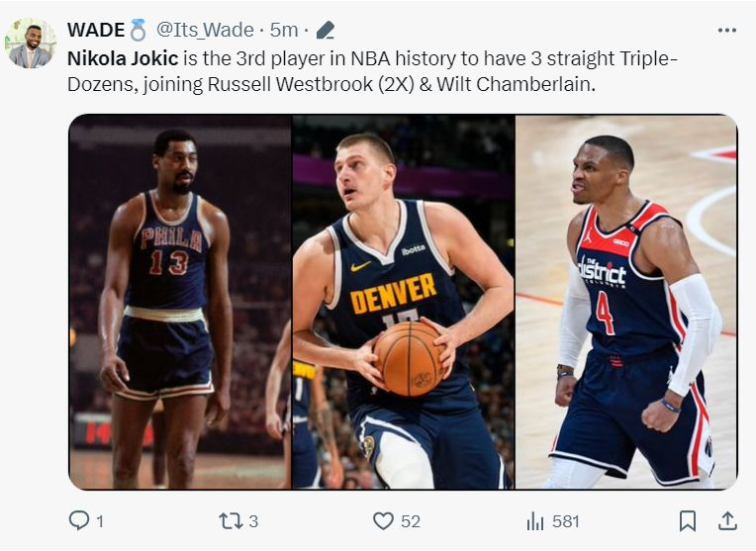Open the @Its_Wade handle link
Image resolution: width=756 pixels, height=551 pixels.
click(206, 31)
